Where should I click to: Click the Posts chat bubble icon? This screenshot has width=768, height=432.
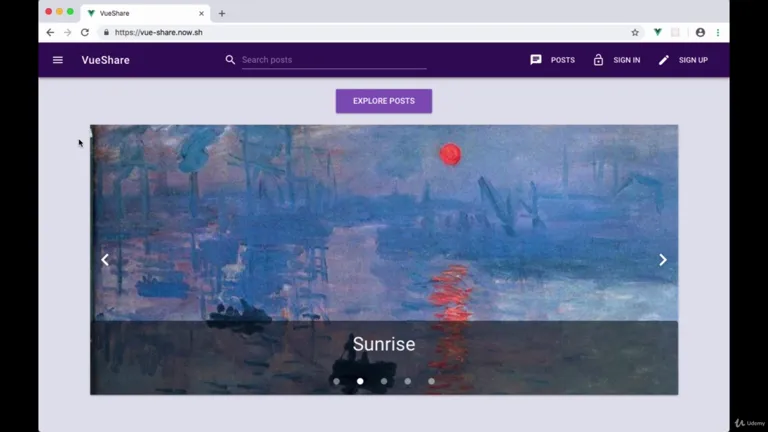click(x=536, y=60)
